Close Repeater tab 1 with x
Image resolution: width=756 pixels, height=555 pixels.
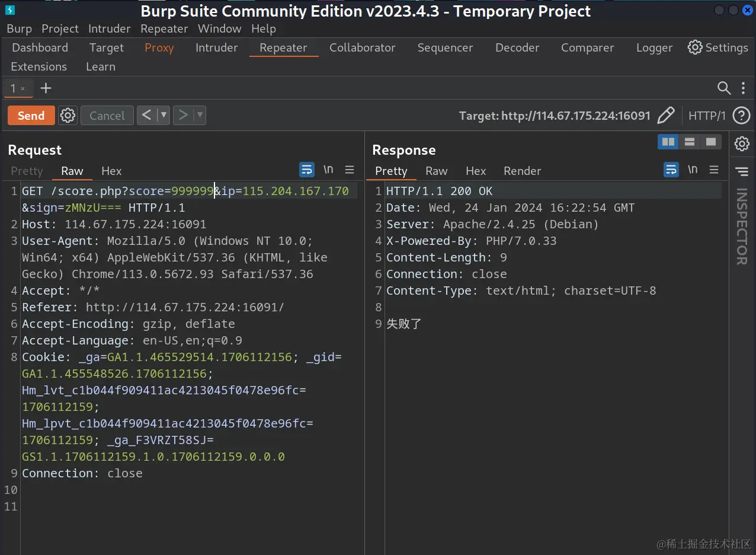pos(23,89)
